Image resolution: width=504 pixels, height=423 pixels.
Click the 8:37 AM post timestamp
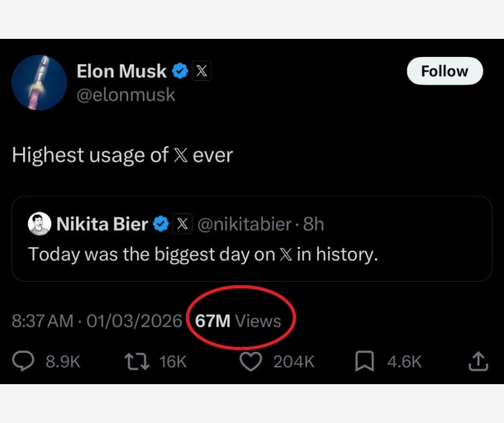tap(43, 321)
